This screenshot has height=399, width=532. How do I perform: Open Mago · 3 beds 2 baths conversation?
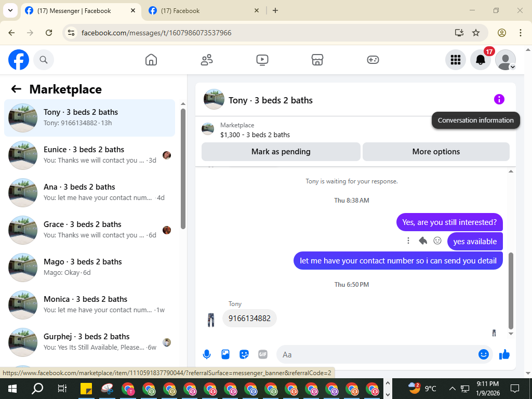[89, 267]
